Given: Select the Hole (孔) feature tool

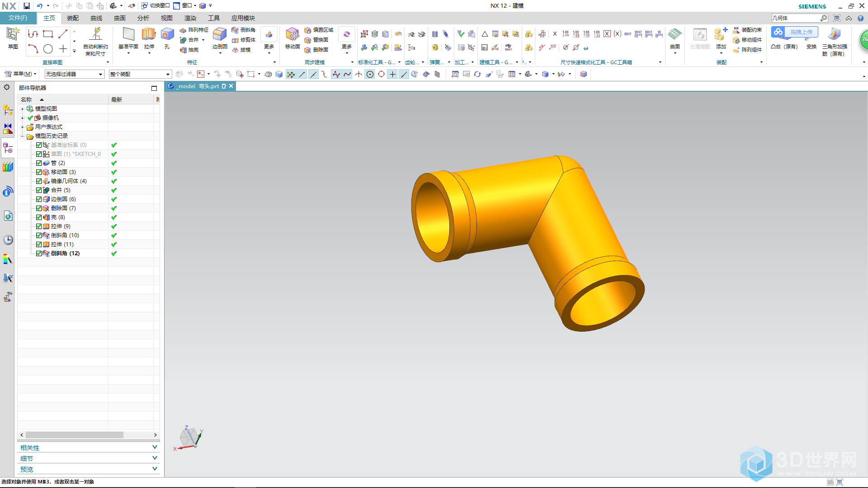Looking at the screenshot, I should (x=167, y=34).
